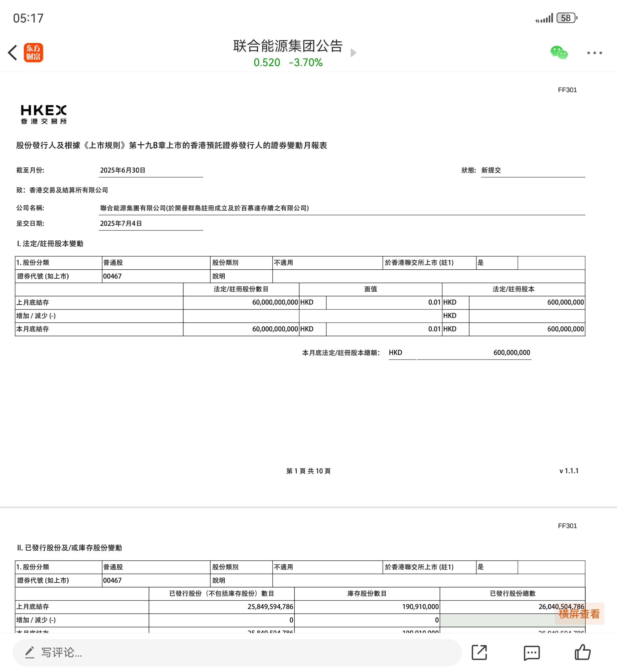Select section heading I. 法定/註冊股本變動
Image resolution: width=617 pixels, height=672 pixels.
[x=50, y=243]
